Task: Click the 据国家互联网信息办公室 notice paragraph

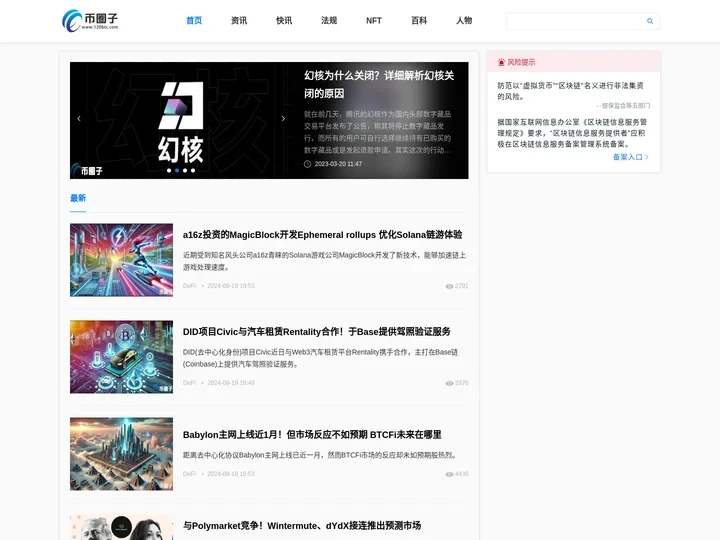Action: click(x=572, y=133)
